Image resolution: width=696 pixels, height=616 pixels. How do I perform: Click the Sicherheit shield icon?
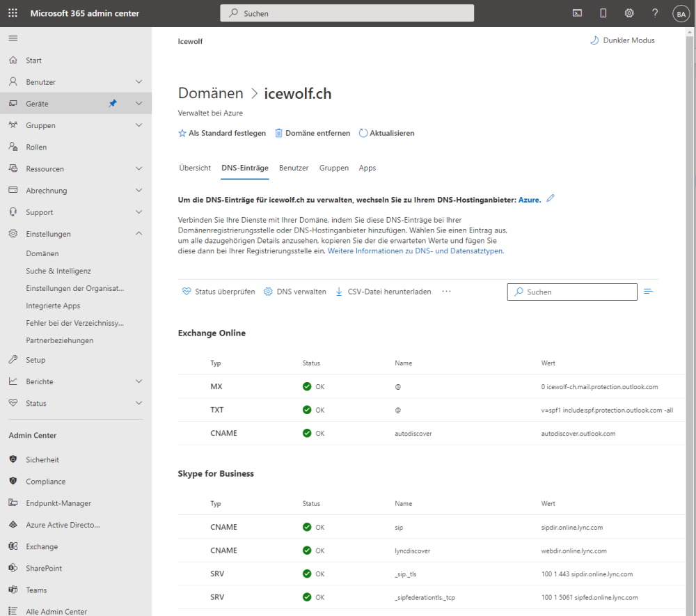coord(13,459)
